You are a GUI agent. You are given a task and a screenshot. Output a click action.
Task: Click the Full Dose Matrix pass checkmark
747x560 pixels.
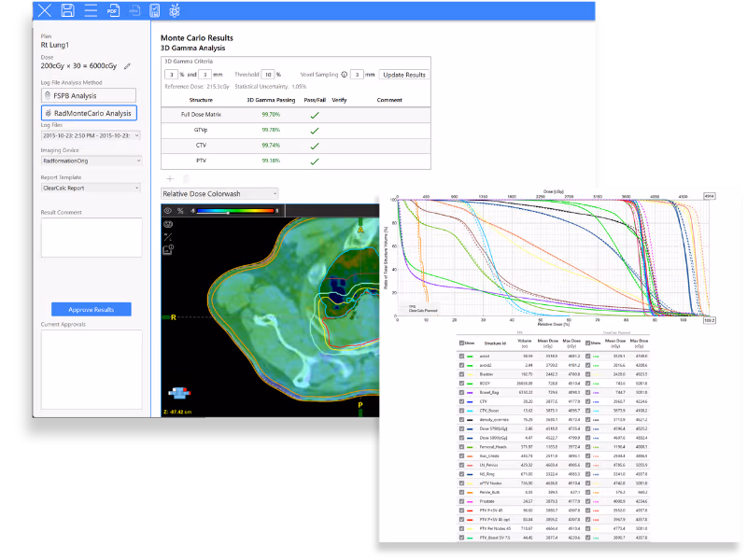315,115
